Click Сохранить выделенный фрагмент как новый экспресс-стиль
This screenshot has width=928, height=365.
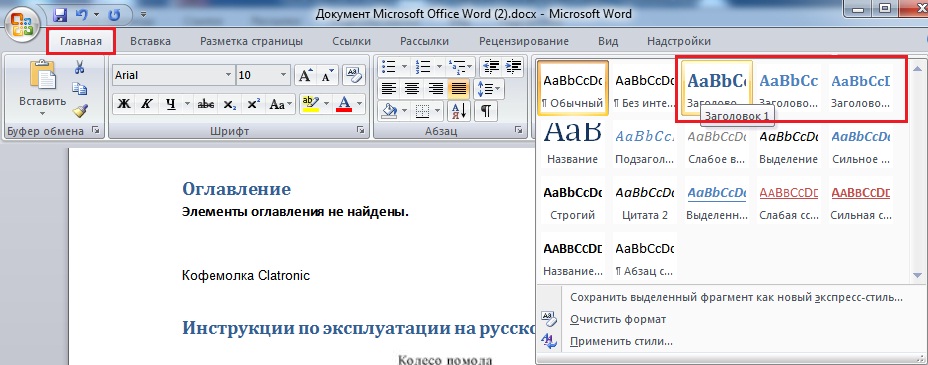click(x=736, y=297)
